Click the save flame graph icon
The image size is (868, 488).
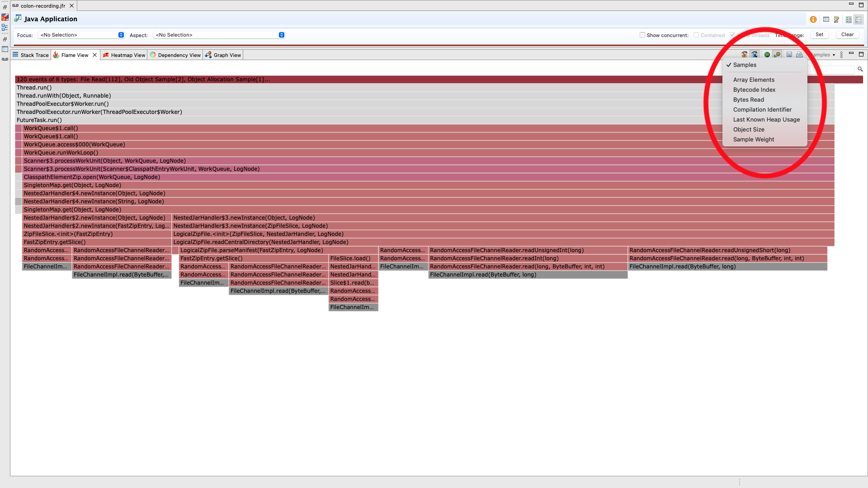789,55
